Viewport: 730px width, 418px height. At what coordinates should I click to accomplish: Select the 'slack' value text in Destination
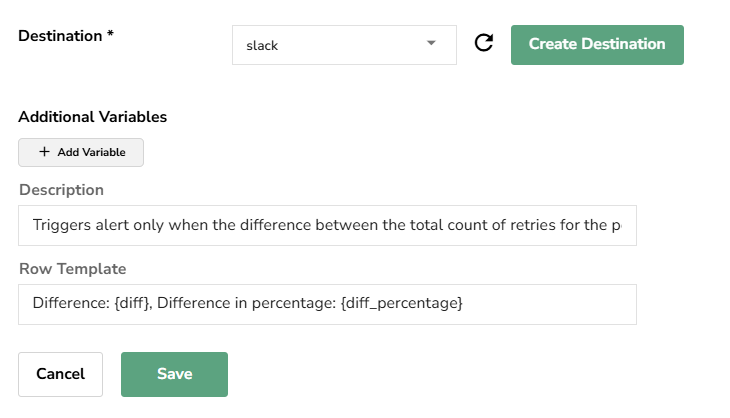coord(262,46)
